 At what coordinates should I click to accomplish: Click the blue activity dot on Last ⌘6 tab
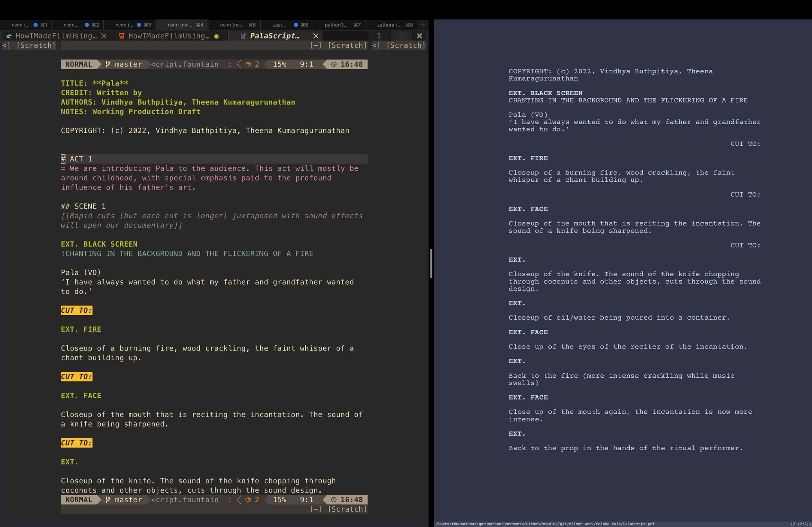click(x=296, y=25)
